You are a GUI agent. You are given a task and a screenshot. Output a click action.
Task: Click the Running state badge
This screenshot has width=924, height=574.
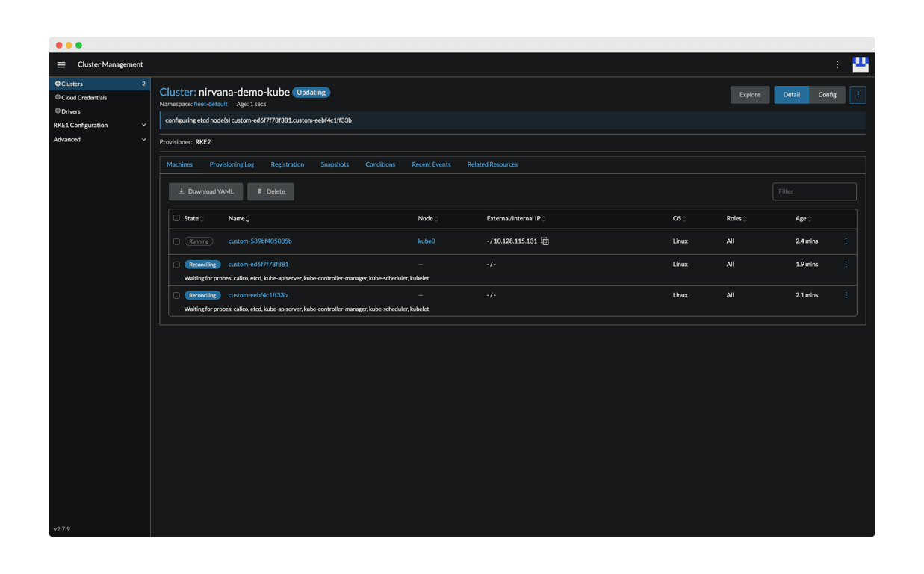(x=199, y=241)
